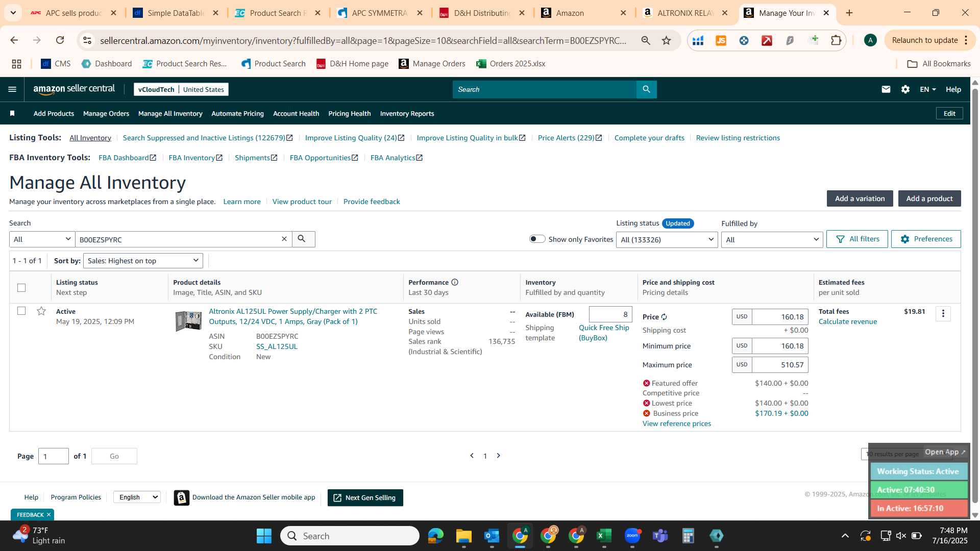
Task: Click the Next Gen Selling button
Action: 365,497
